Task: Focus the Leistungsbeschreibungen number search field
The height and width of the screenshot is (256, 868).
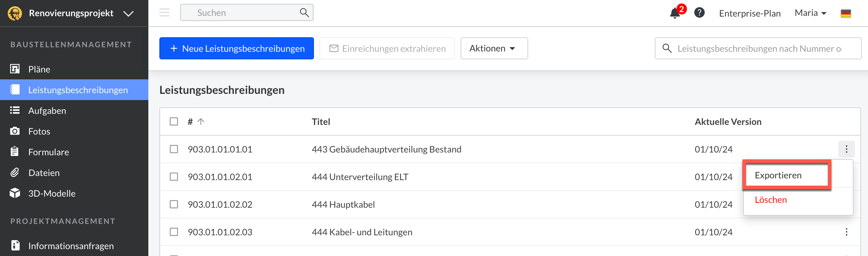Action: click(759, 48)
